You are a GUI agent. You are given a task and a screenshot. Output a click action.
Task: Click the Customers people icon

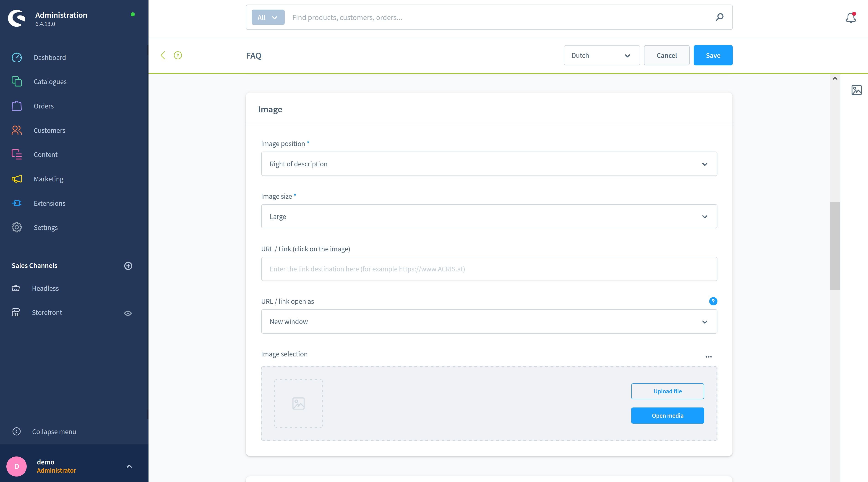[16, 130]
